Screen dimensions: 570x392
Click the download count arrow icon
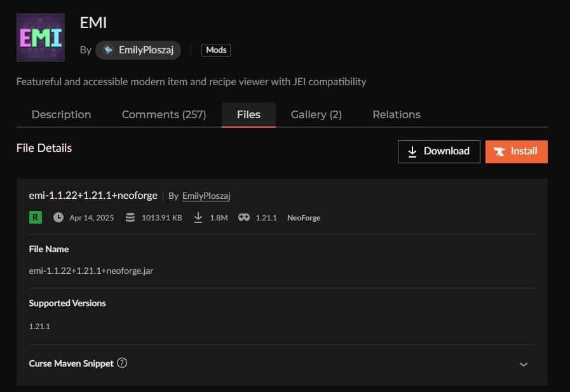[198, 217]
